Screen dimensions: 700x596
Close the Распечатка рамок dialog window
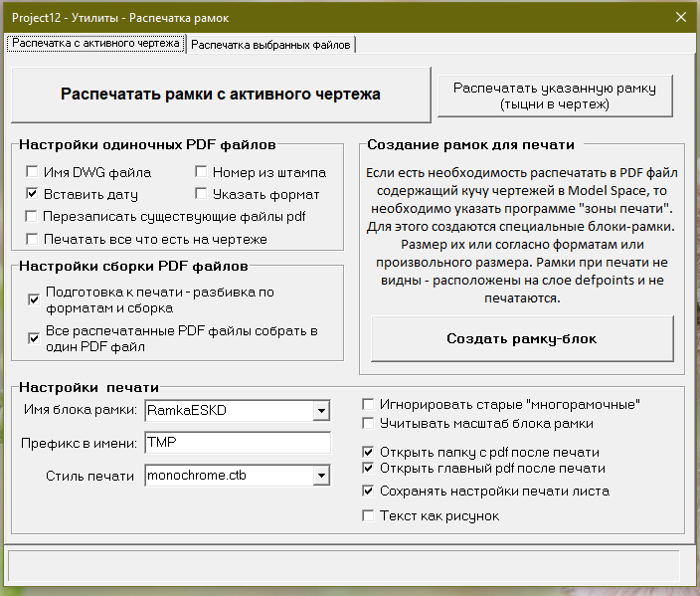(x=681, y=18)
